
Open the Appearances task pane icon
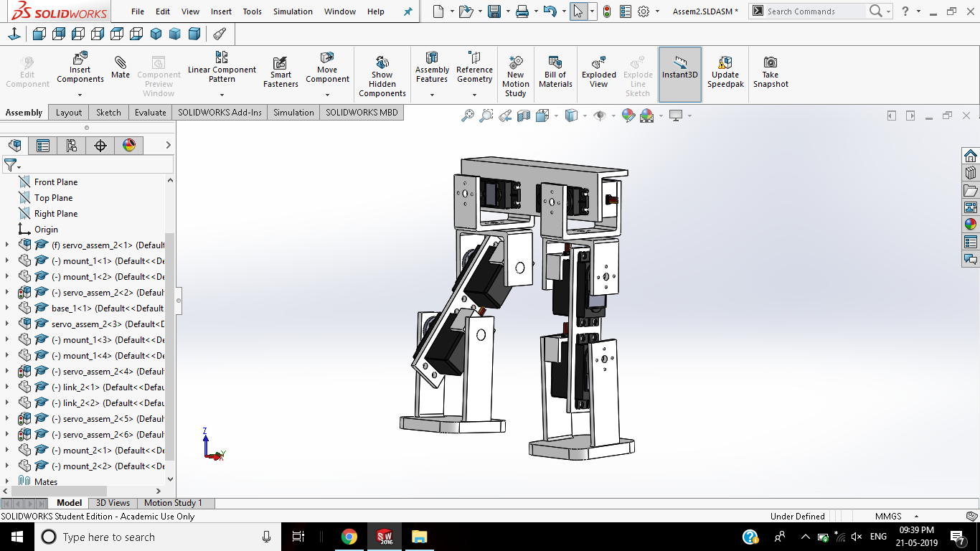tap(971, 225)
